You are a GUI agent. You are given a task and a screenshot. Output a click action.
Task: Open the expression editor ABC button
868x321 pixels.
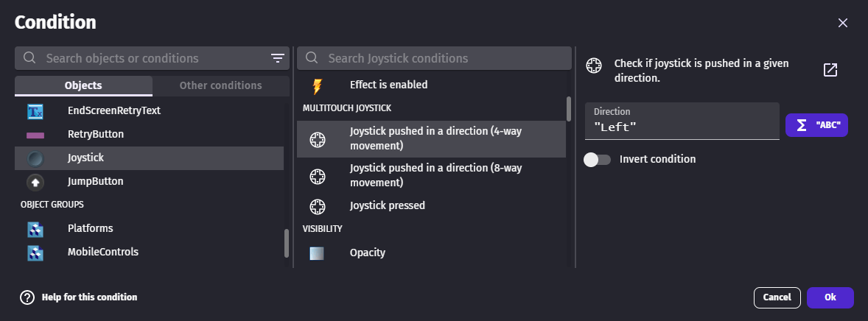[817, 125]
